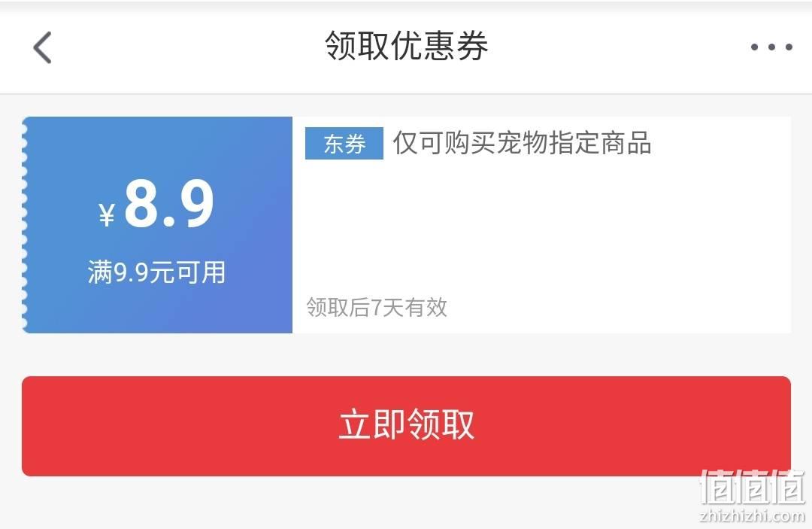Tap the digit 9 after decimal in price
This screenshot has height=529, width=812.
196,203
